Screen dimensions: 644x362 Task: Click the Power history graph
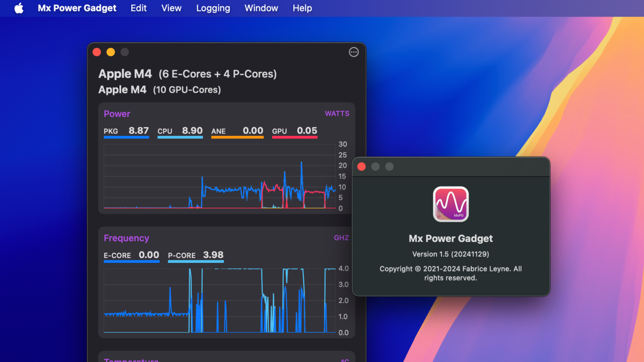[x=220, y=176]
